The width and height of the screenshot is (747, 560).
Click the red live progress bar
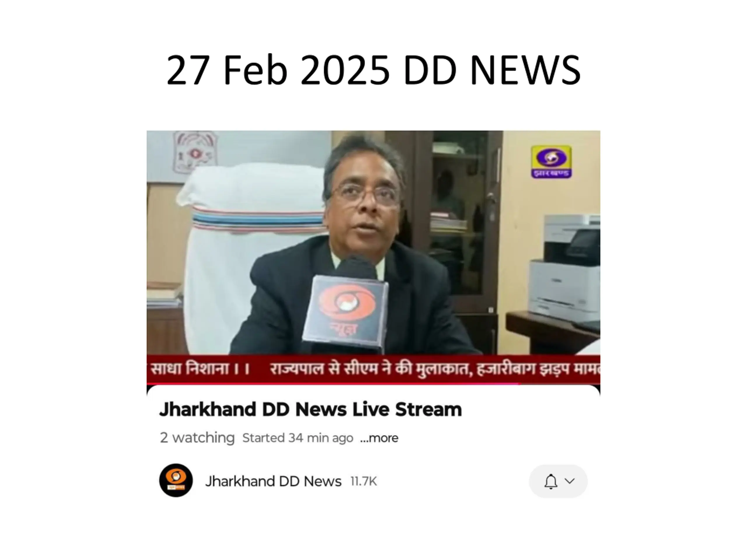point(373,384)
